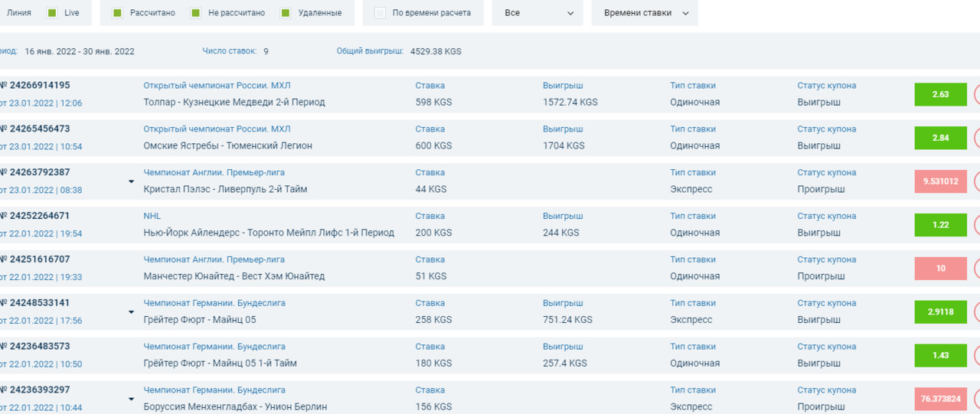Open the Времени ставки sort dropdown

[x=645, y=13]
